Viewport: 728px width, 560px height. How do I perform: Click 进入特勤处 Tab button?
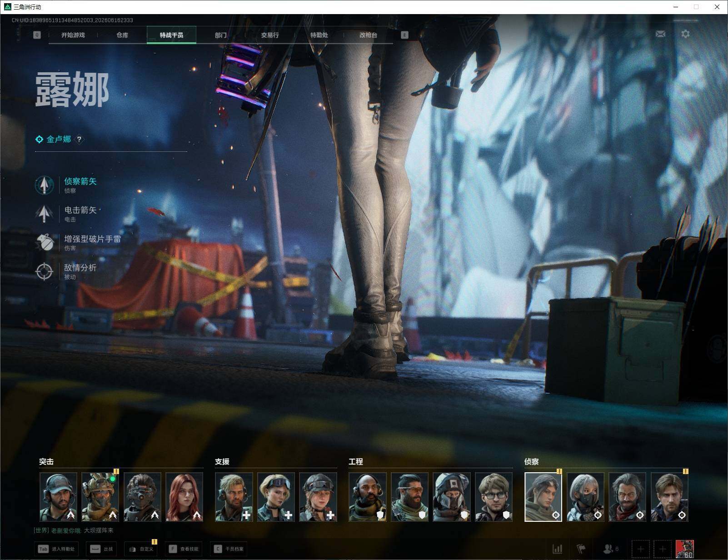point(56,549)
